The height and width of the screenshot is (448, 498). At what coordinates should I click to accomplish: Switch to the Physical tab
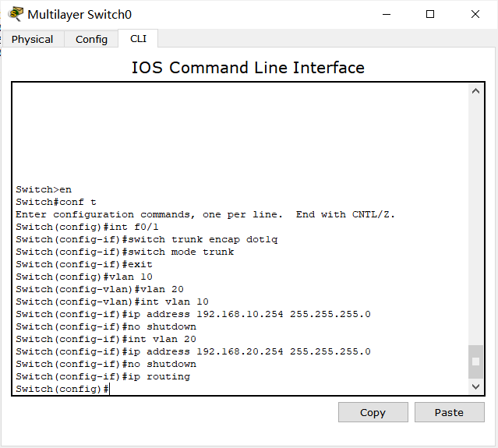point(33,39)
